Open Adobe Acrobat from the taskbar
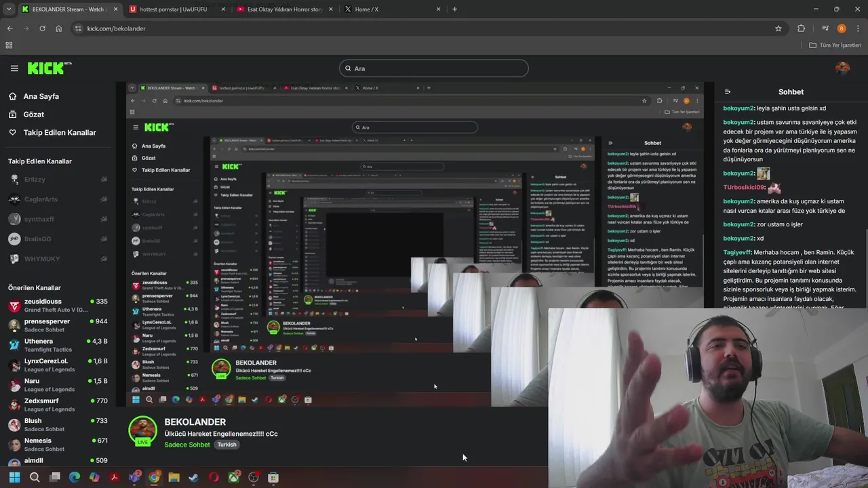Screen dimensions: 868x488 pos(115,477)
